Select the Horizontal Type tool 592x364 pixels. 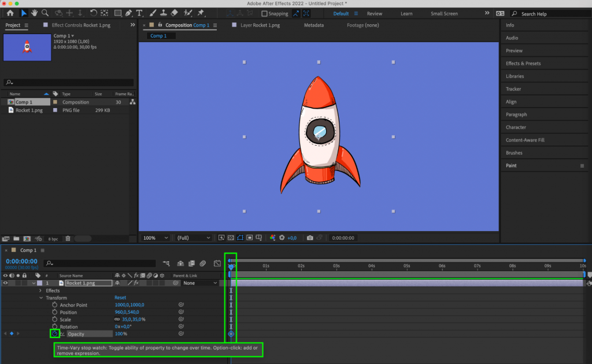139,13
